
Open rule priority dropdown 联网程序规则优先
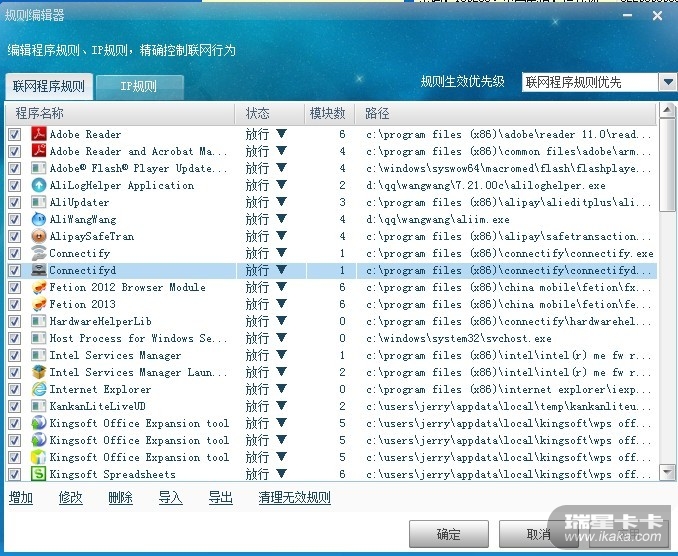tap(668, 82)
